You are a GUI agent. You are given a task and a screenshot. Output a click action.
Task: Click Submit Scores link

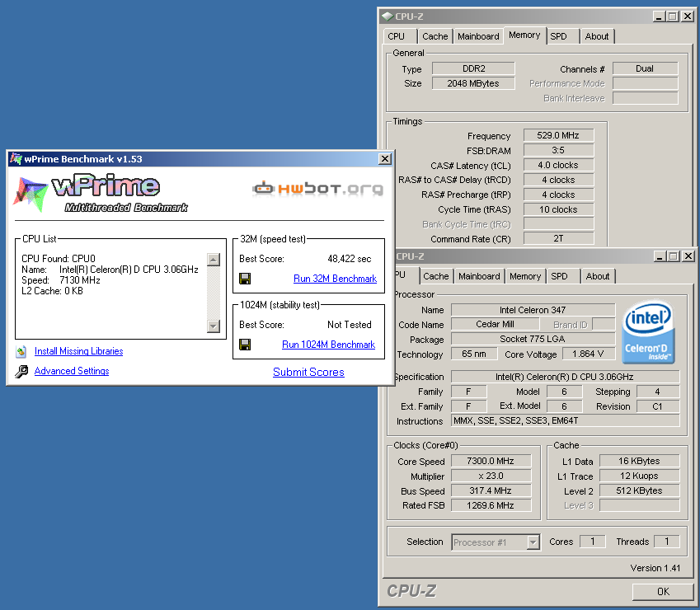click(x=308, y=372)
